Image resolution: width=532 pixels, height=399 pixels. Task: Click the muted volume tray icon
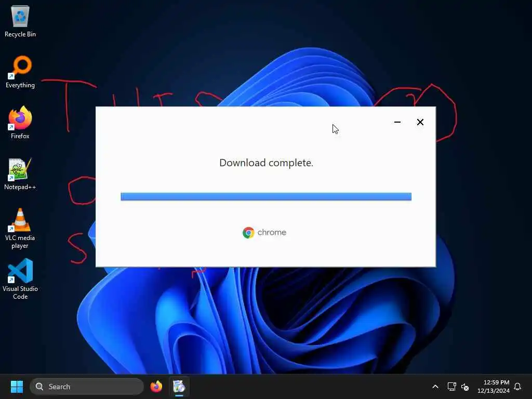click(x=465, y=387)
